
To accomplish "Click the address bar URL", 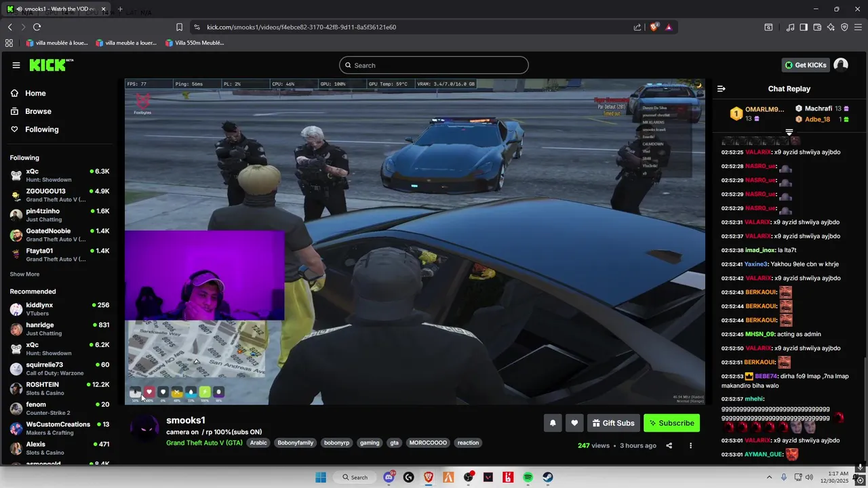I will pos(301,27).
